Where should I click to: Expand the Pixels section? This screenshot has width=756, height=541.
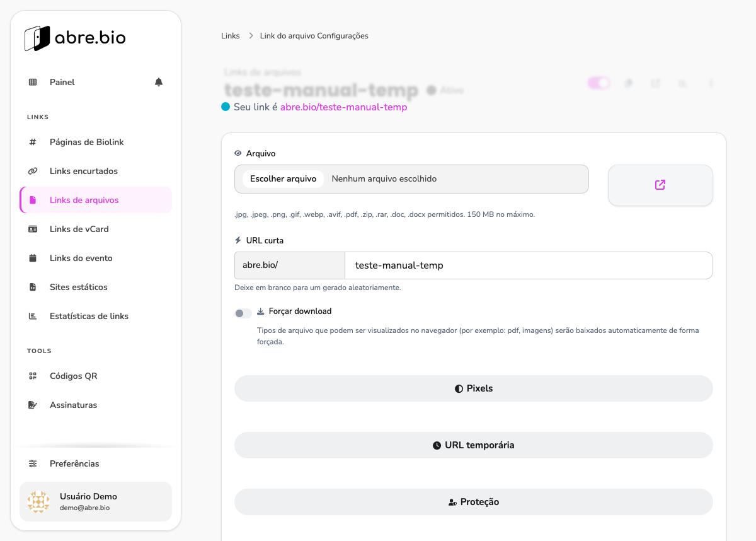click(x=474, y=388)
